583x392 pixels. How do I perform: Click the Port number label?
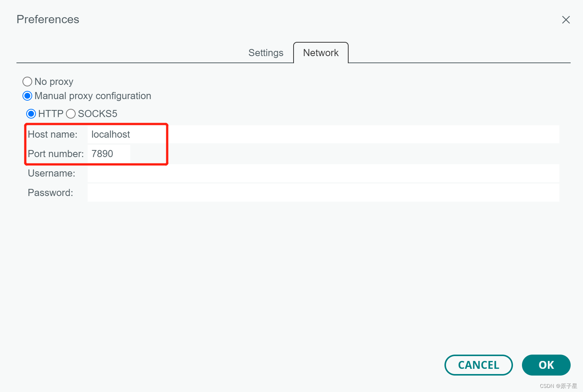[56, 153]
